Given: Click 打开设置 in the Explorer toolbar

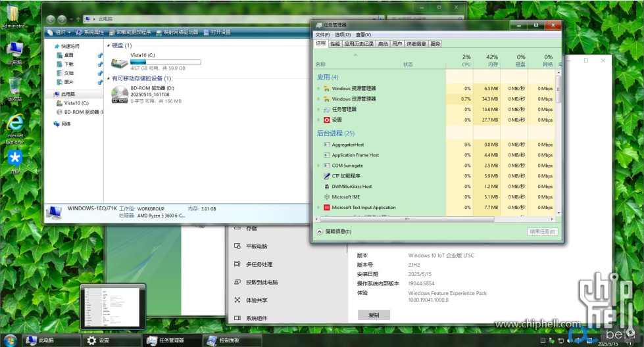Looking at the screenshot, I should [217, 32].
